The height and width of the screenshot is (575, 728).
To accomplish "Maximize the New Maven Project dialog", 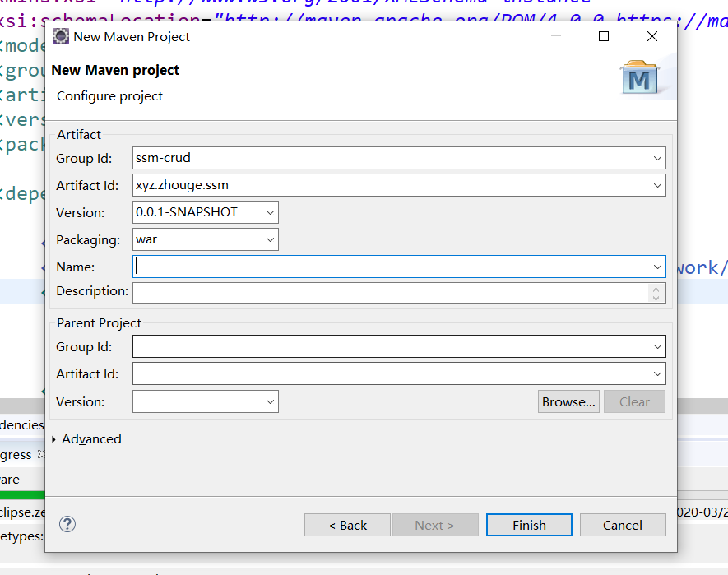I will (604, 36).
